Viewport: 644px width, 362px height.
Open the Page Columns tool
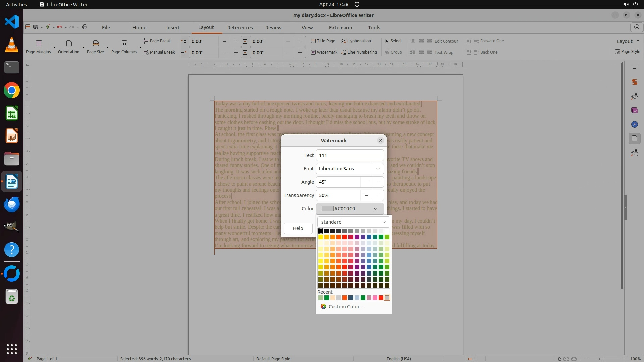[x=124, y=43]
